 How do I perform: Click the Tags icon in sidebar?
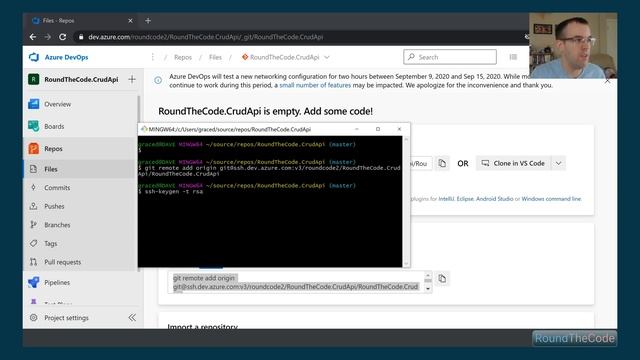pyautogui.click(x=33, y=243)
